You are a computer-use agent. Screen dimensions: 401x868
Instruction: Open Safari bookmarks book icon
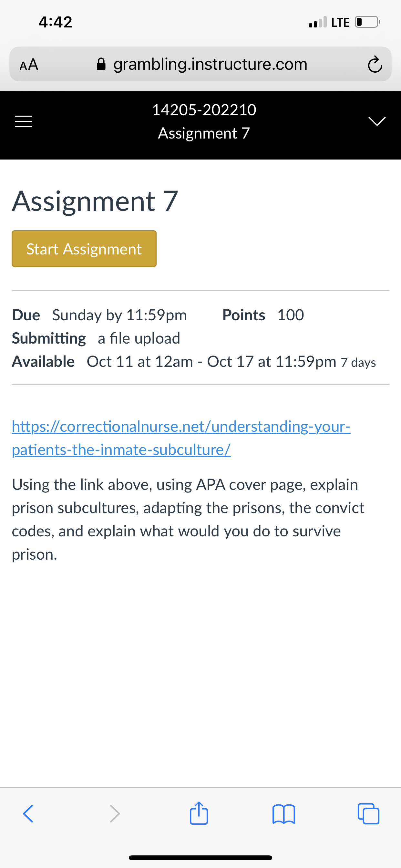[x=284, y=814]
